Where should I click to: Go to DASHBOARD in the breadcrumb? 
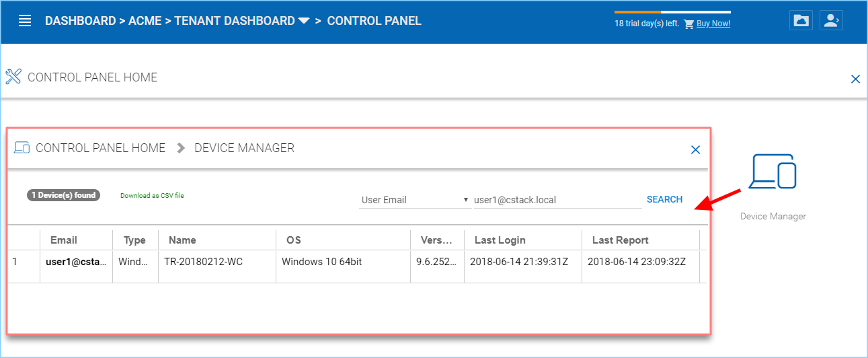click(81, 21)
